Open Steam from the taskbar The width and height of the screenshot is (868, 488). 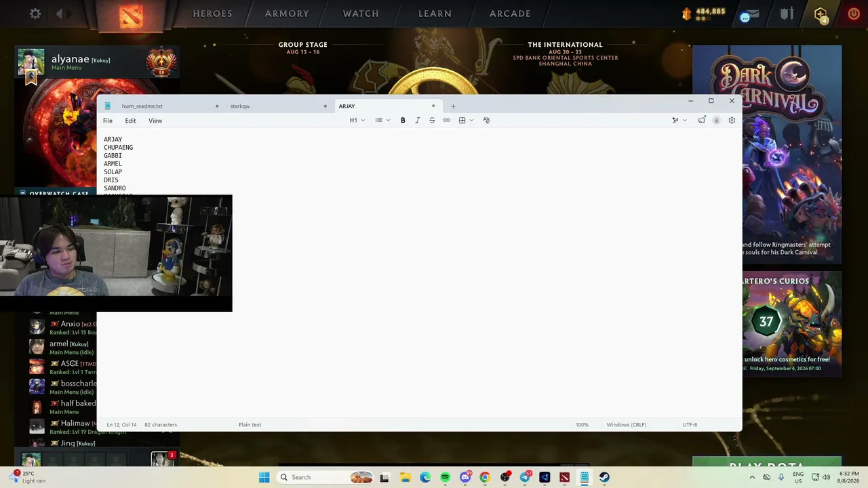tap(604, 477)
